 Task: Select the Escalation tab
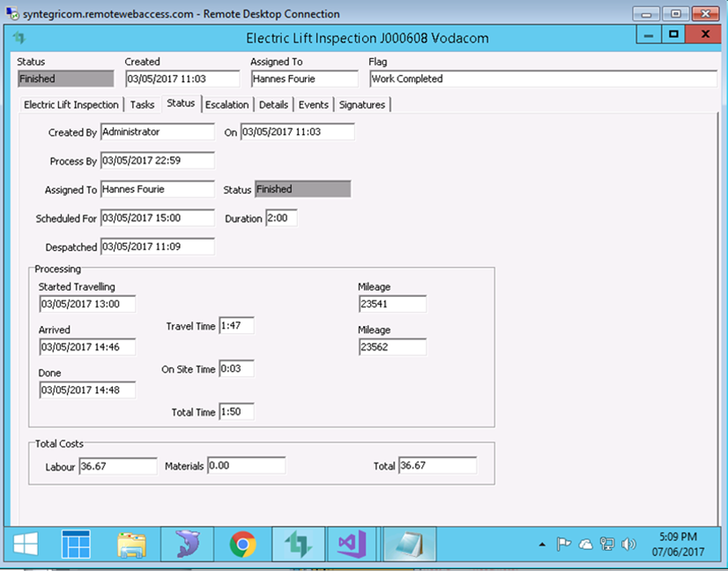(227, 104)
